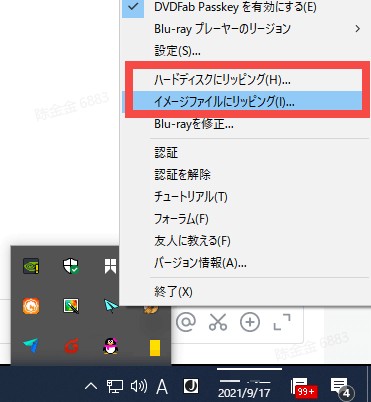The image size is (371, 402).
Task: Collapse hidden tray icons chevron
Action: click(x=91, y=386)
